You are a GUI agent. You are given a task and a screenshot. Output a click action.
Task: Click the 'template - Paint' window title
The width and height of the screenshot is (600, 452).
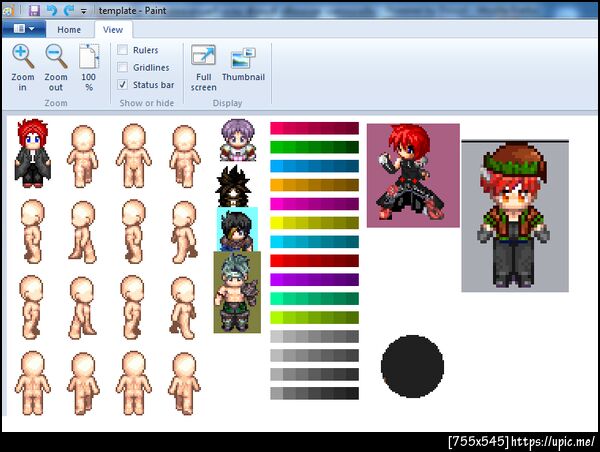pyautogui.click(x=132, y=11)
